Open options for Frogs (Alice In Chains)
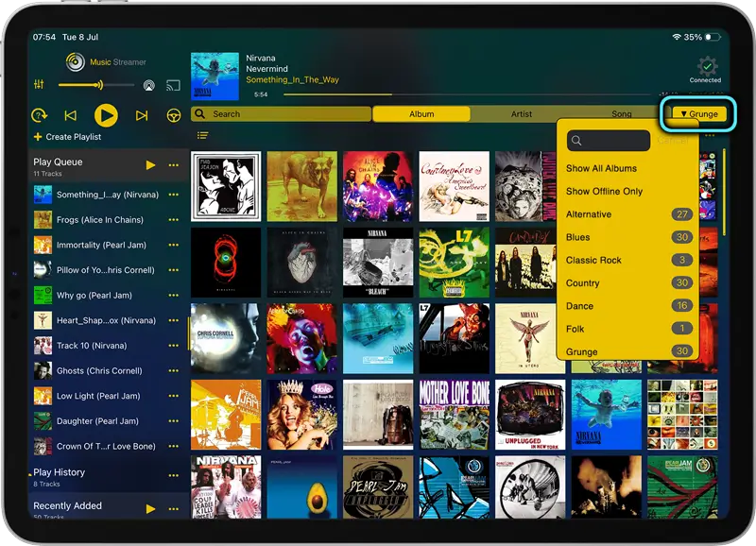Screen dimensions: 756x546 (174, 220)
